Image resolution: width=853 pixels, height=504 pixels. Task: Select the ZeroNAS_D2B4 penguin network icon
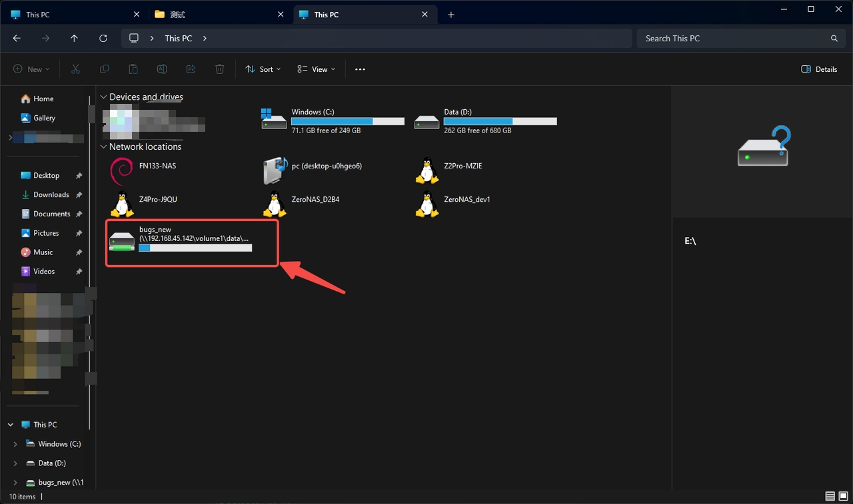click(x=275, y=204)
